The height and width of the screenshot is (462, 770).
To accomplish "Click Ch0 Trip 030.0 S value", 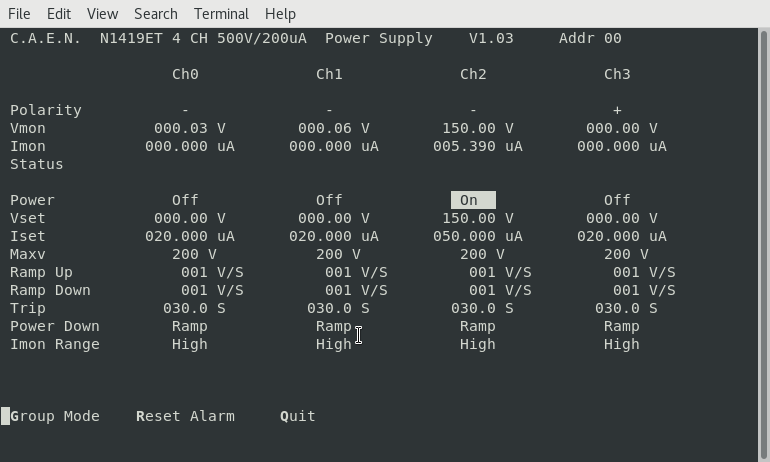I will click(194, 308).
